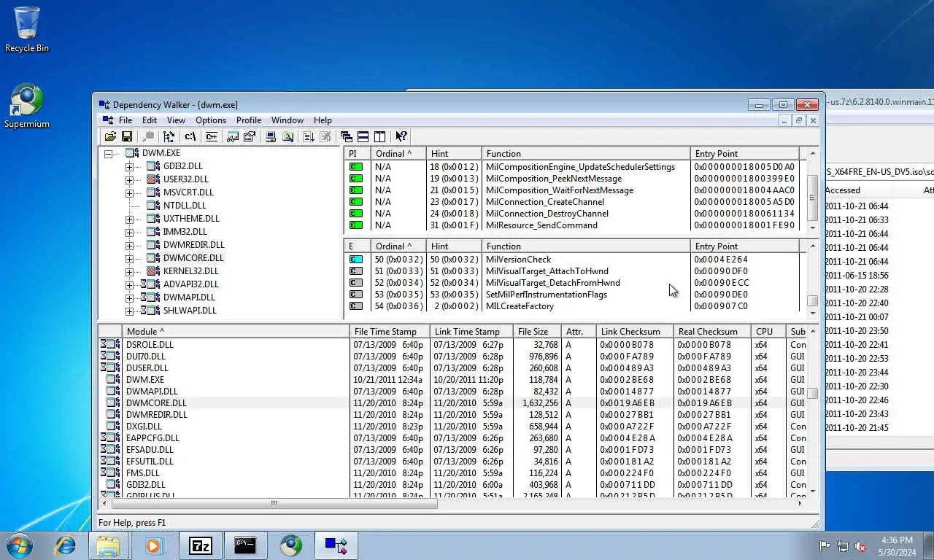Click the Save floppy disk icon
The image size is (934, 560).
point(127,136)
